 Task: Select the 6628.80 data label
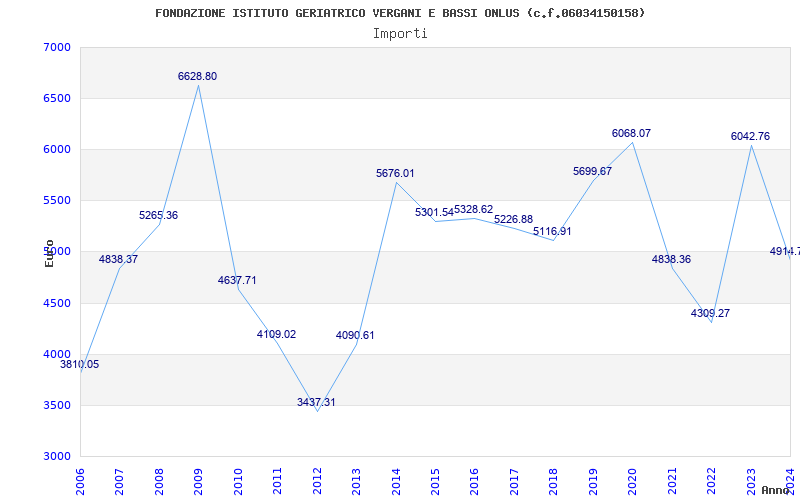coord(197,77)
